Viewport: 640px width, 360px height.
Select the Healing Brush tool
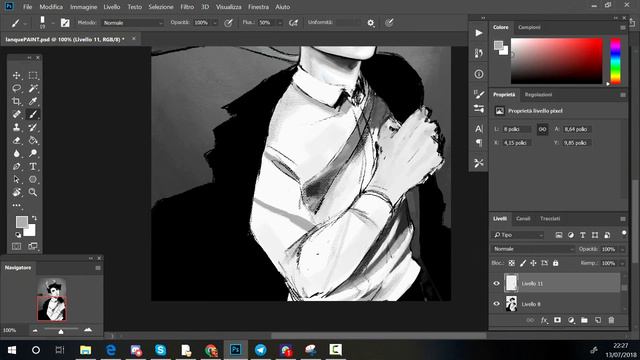coord(16,114)
